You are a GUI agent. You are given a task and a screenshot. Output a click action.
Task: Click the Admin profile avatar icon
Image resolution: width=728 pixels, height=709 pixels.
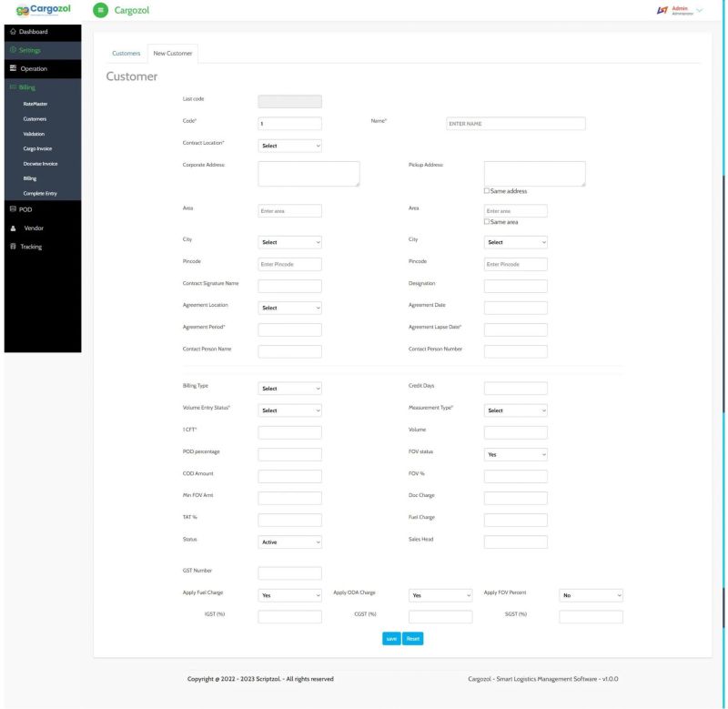coord(661,9)
